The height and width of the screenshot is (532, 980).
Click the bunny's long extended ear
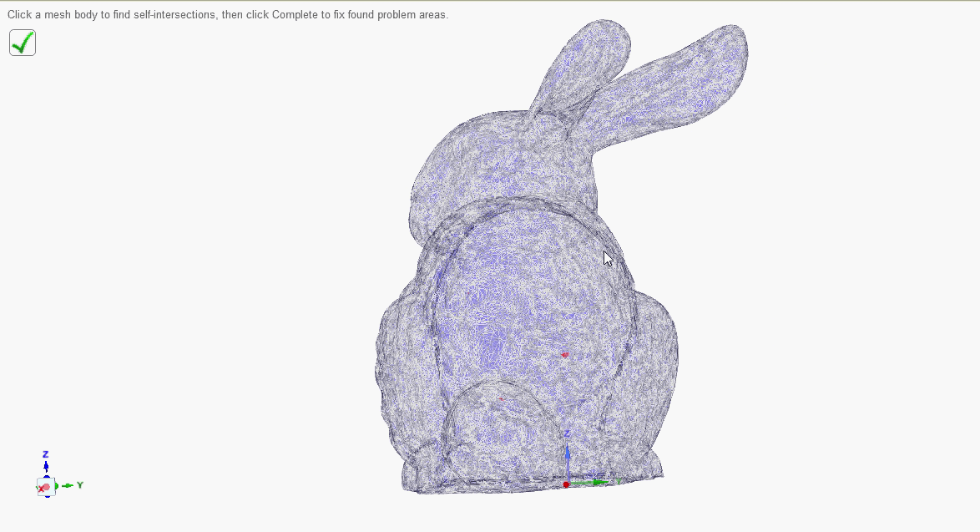[x=684, y=75]
